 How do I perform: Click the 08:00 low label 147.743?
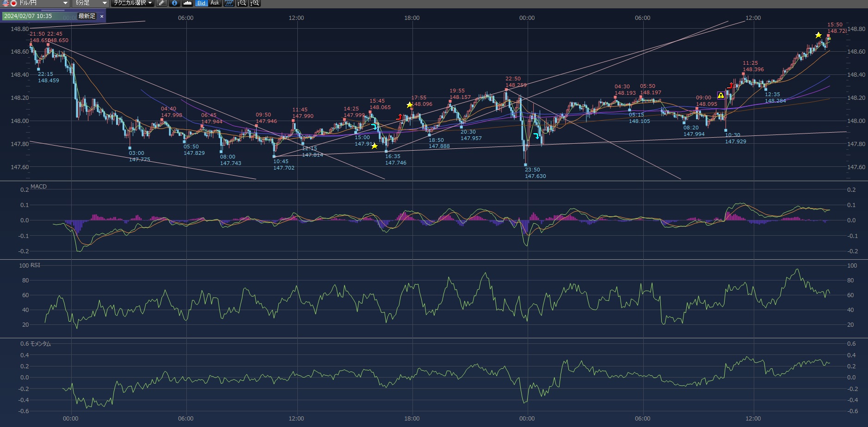pos(231,160)
